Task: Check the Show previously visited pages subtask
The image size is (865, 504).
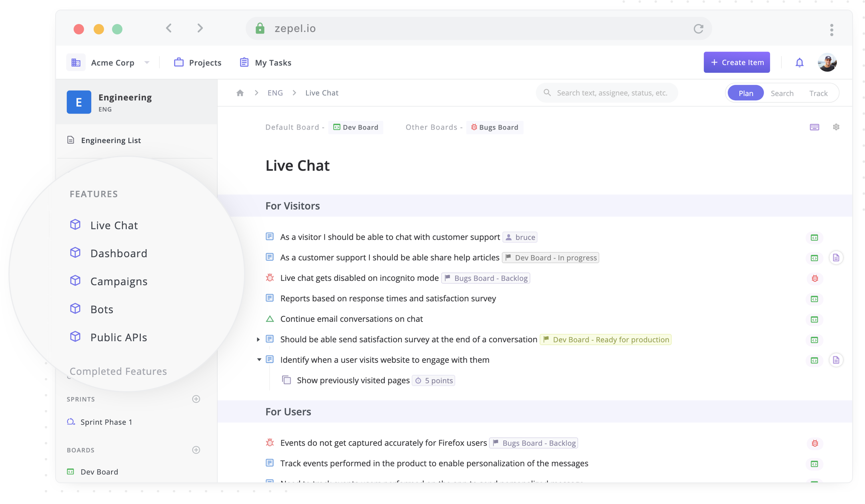Action: click(286, 380)
